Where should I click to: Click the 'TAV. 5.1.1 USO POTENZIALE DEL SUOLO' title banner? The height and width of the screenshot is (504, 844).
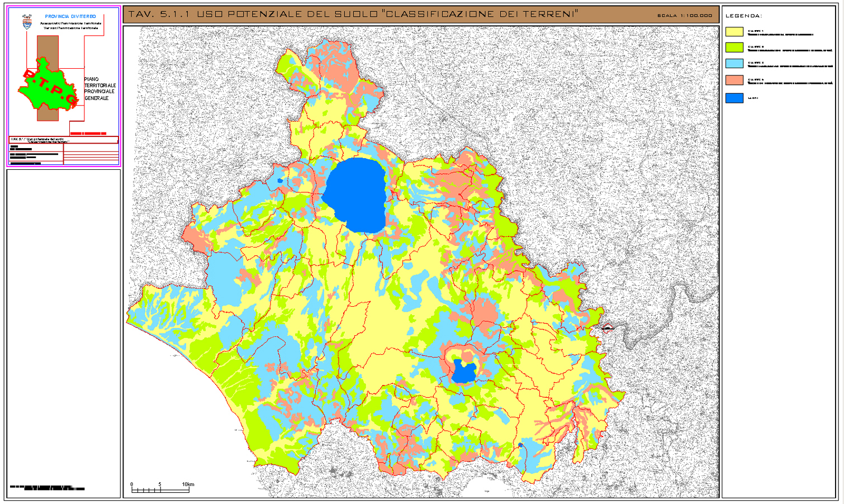pyautogui.click(x=353, y=14)
